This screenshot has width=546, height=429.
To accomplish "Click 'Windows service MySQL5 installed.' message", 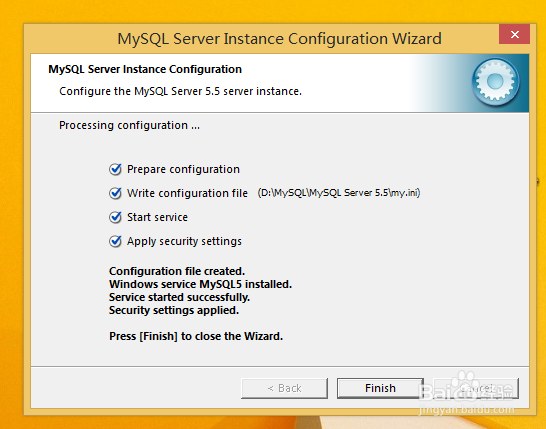I will coord(200,284).
